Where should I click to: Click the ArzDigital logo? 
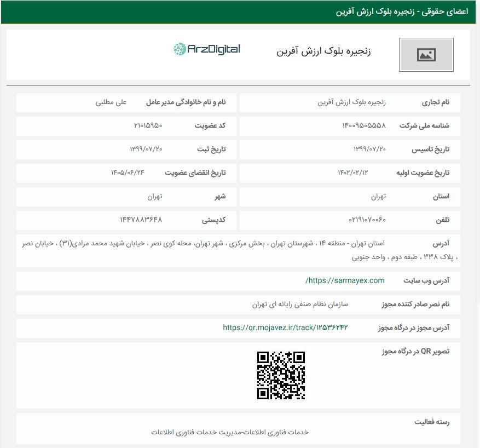pos(207,49)
